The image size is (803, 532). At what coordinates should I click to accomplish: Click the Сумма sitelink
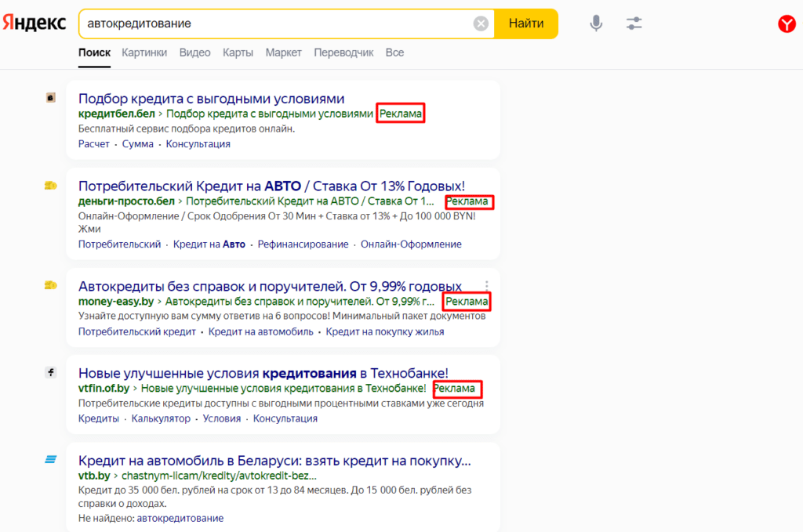tap(138, 143)
